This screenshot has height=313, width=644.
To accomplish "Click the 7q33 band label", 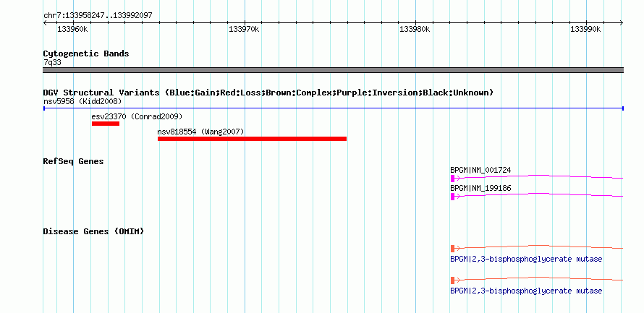I will 52,62.
